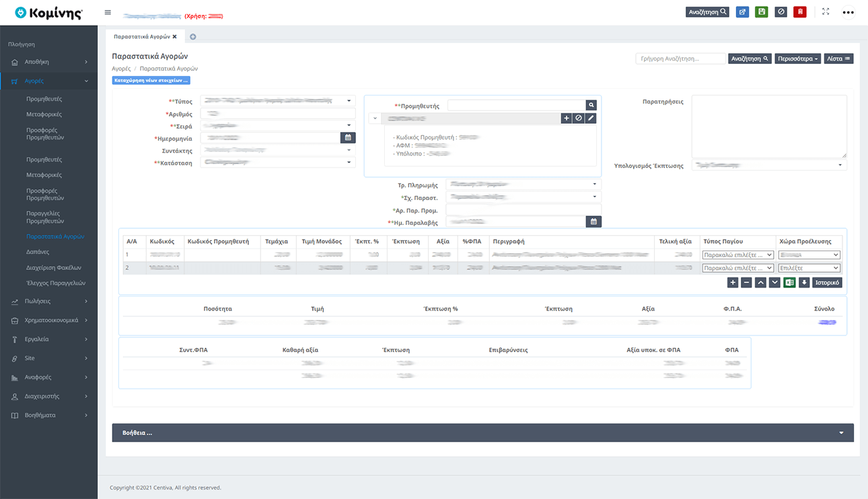
Task: Open the Τρ. Πληρωμής dropdown
Action: (x=523, y=185)
